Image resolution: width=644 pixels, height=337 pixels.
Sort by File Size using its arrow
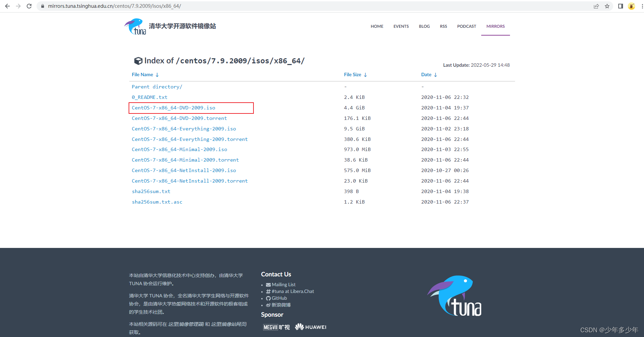pos(365,75)
